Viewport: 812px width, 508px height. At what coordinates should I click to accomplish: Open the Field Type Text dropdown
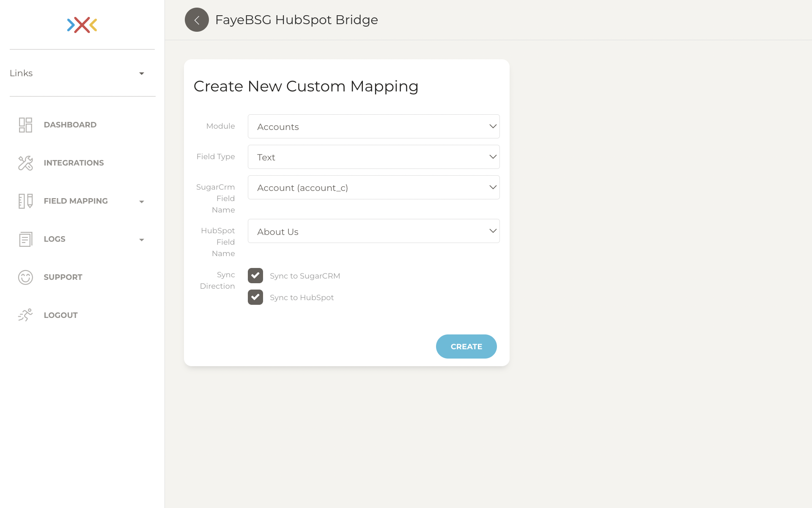pyautogui.click(x=373, y=157)
